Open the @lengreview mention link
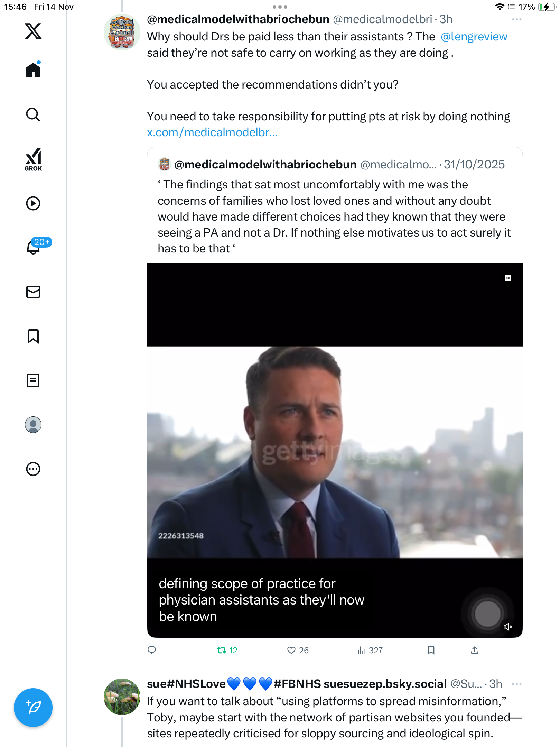This screenshot has height=747, width=560. coord(474,37)
